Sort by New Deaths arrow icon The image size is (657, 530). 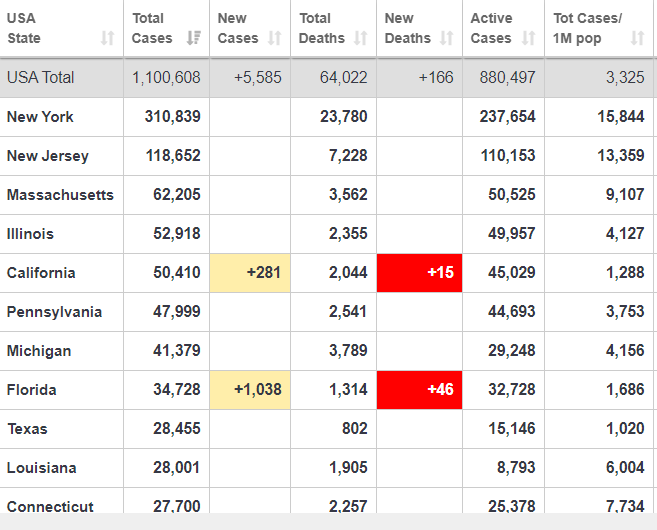coord(447,38)
